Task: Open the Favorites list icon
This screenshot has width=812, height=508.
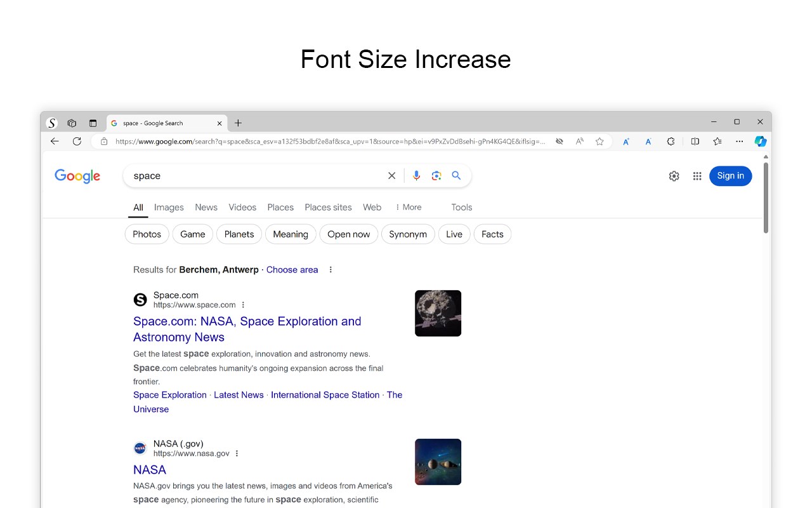Action: (x=717, y=142)
